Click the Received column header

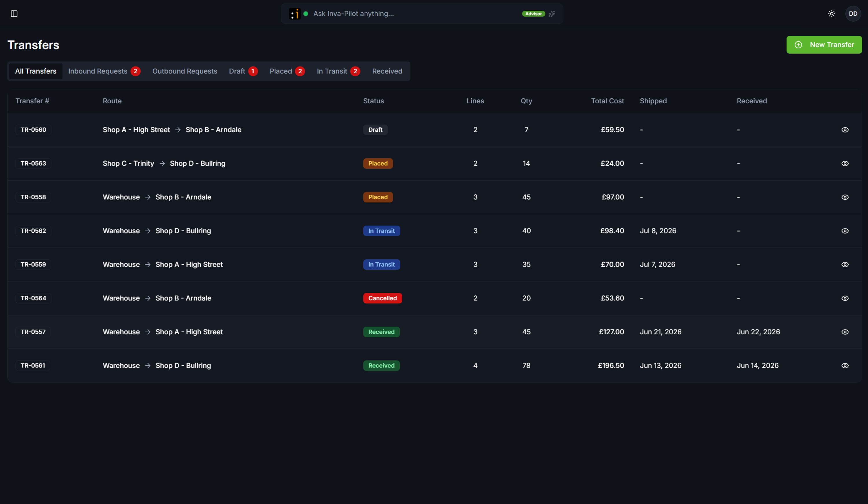click(x=752, y=101)
